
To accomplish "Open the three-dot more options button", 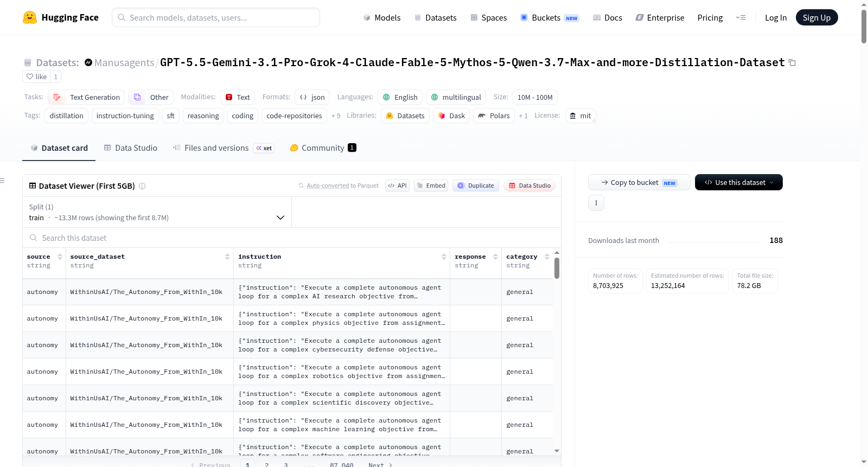I will (596, 203).
